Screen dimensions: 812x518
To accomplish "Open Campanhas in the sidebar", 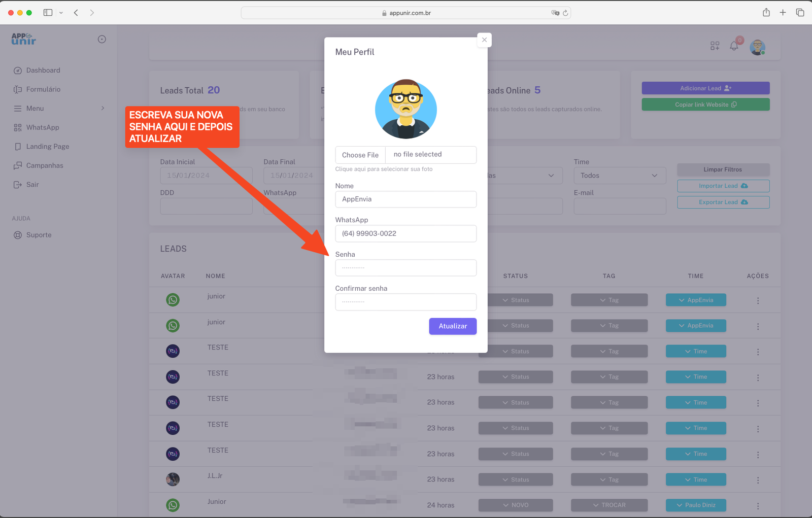I will (x=45, y=166).
